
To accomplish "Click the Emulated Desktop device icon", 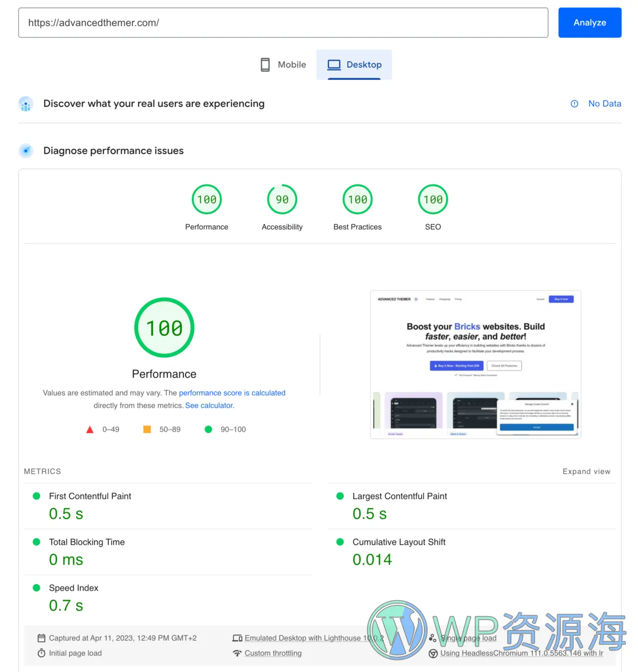I will pyautogui.click(x=237, y=638).
